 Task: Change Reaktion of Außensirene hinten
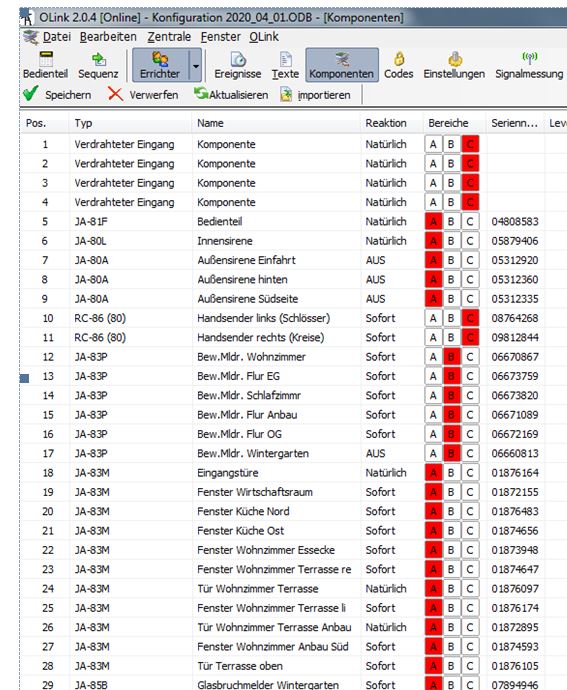(376, 279)
